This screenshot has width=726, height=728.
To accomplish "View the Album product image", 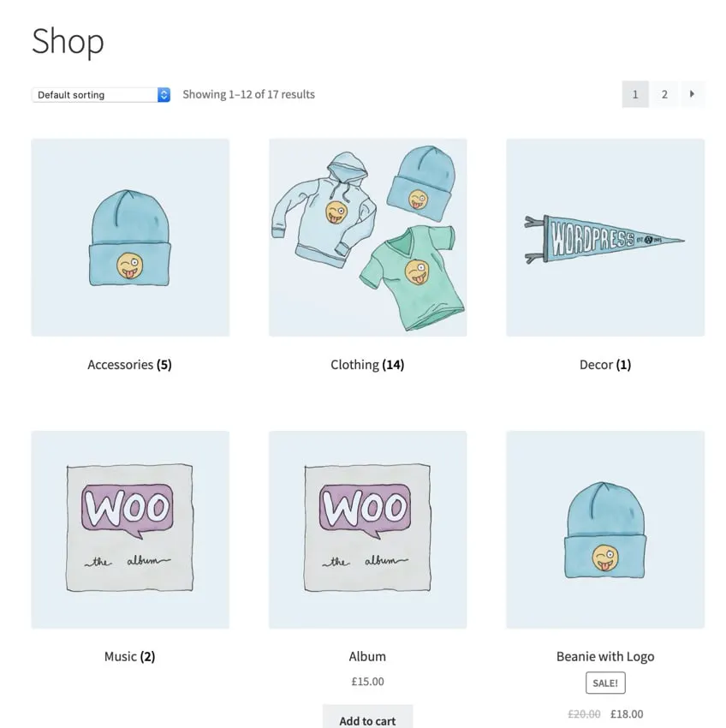I will [x=367, y=530].
